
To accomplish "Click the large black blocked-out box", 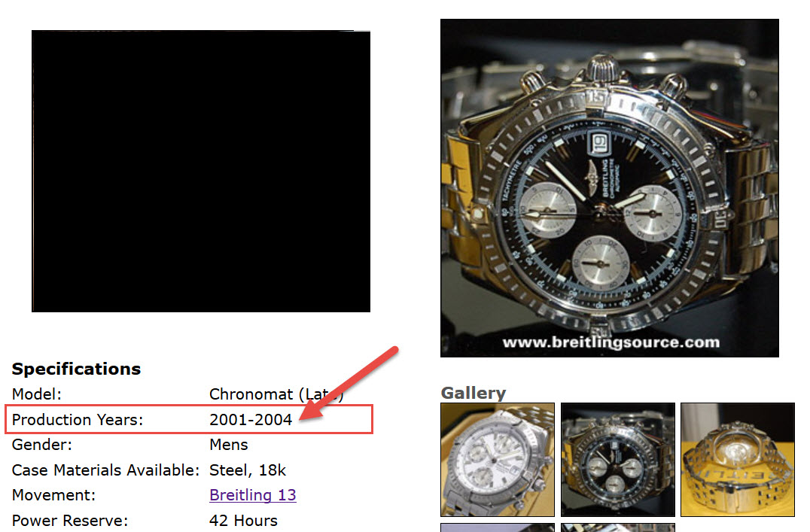I will [x=201, y=171].
